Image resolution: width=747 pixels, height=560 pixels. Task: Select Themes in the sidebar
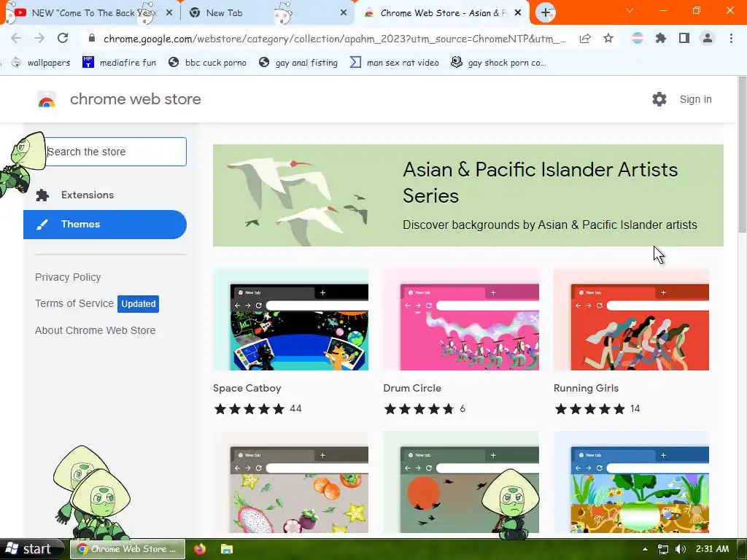pyautogui.click(x=105, y=225)
